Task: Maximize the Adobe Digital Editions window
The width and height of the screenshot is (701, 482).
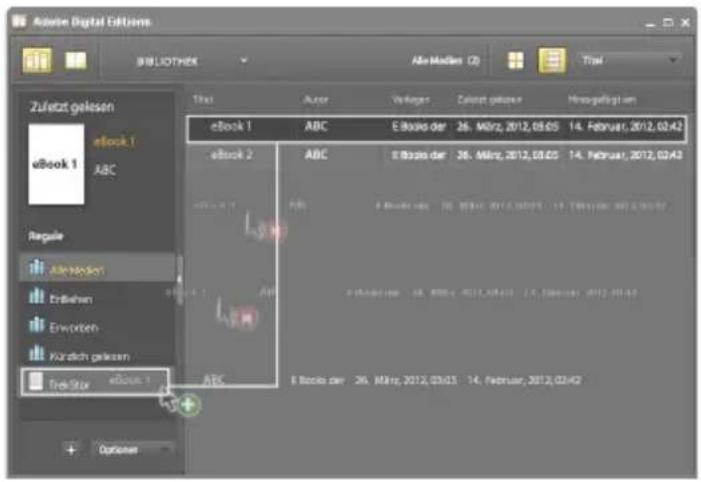Action: (x=667, y=22)
